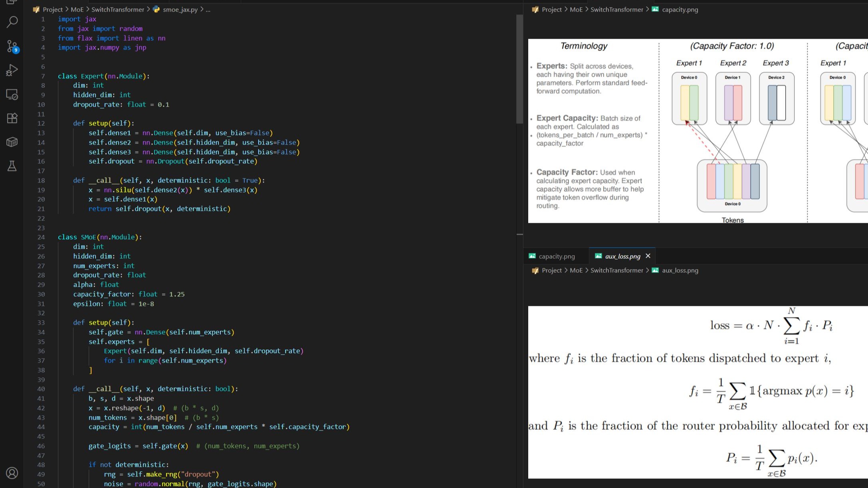Open the Run and Debug view
868x488 pixels.
click(12, 70)
